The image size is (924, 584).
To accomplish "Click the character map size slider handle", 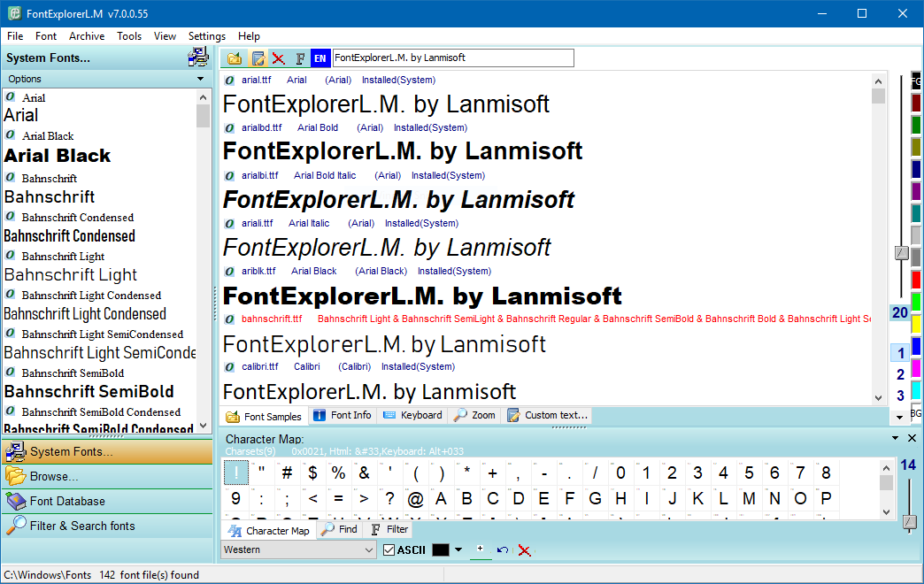I will click(910, 522).
